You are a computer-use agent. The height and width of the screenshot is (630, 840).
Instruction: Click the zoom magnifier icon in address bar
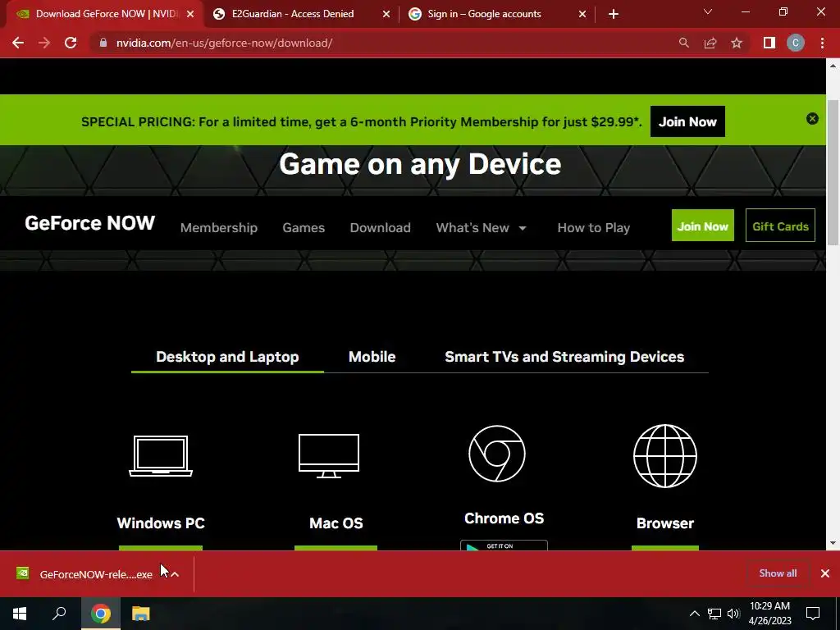point(683,43)
